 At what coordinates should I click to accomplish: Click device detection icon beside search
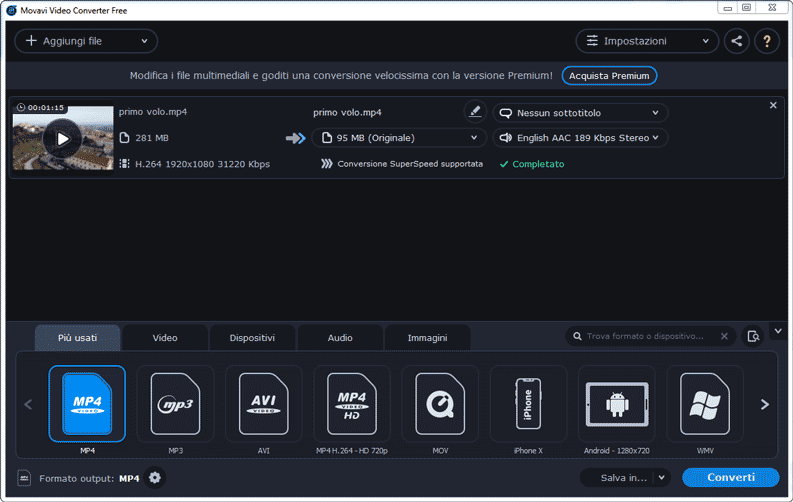pos(753,336)
